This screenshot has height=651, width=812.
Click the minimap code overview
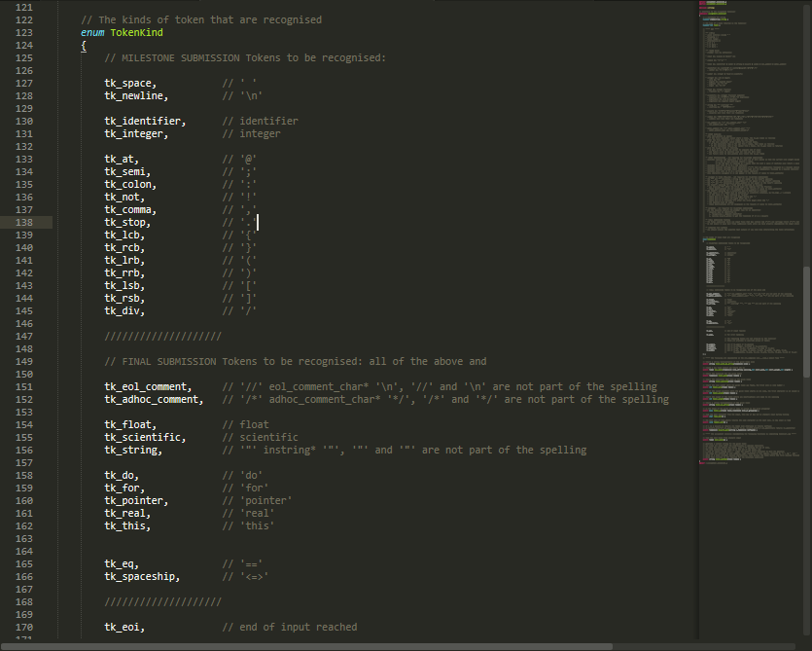(751, 234)
